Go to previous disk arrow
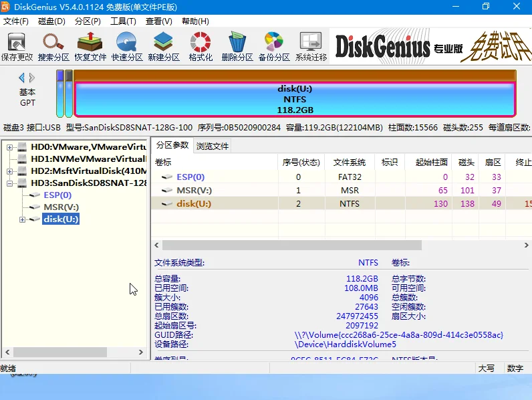532x400 pixels. coord(21,78)
